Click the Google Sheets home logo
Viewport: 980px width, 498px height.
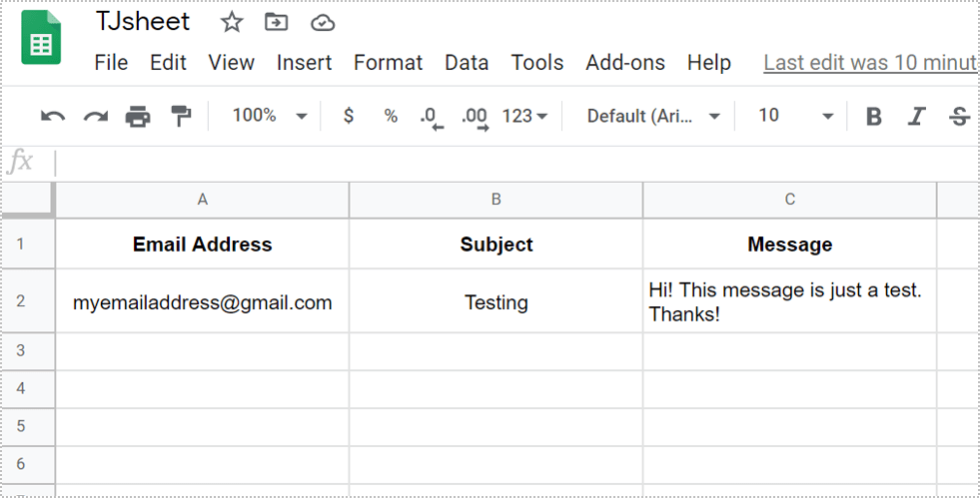(x=41, y=39)
